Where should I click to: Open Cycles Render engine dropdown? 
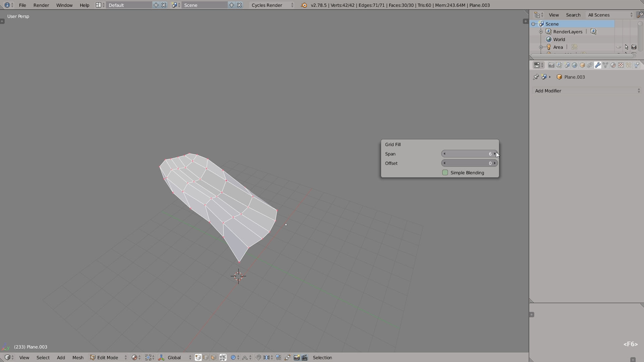272,5
